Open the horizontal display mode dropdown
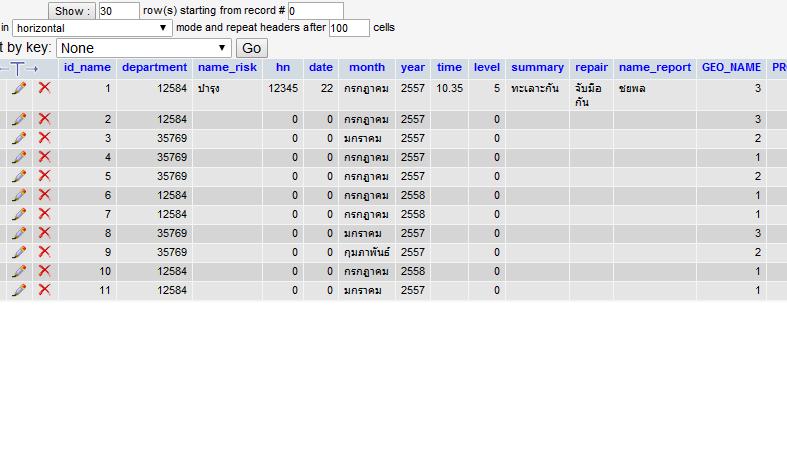 [x=92, y=28]
